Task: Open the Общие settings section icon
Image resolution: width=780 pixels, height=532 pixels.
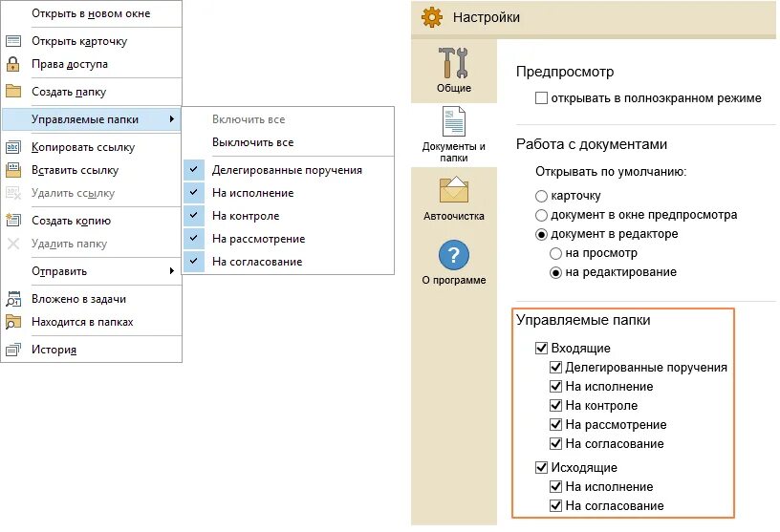Action: [x=454, y=63]
